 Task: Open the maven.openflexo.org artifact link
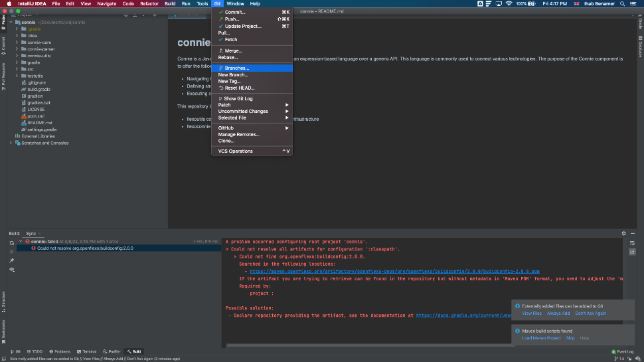(394, 272)
